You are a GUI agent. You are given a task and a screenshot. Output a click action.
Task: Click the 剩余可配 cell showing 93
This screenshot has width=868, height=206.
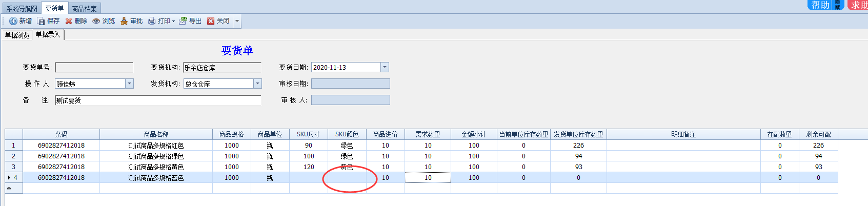(819, 167)
